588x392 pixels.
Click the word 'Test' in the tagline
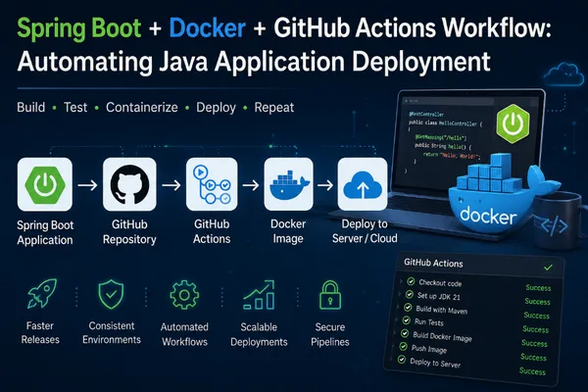(x=75, y=107)
